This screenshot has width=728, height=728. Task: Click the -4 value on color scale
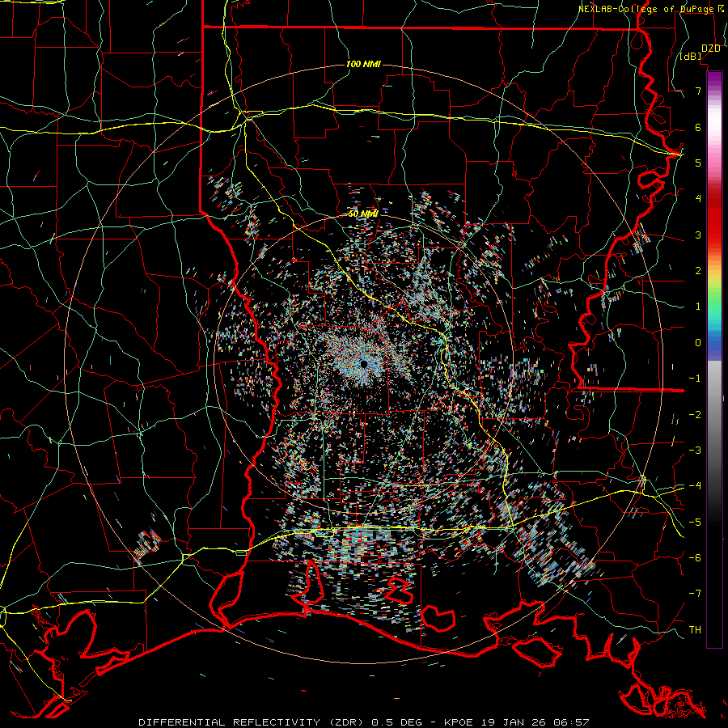(695, 486)
